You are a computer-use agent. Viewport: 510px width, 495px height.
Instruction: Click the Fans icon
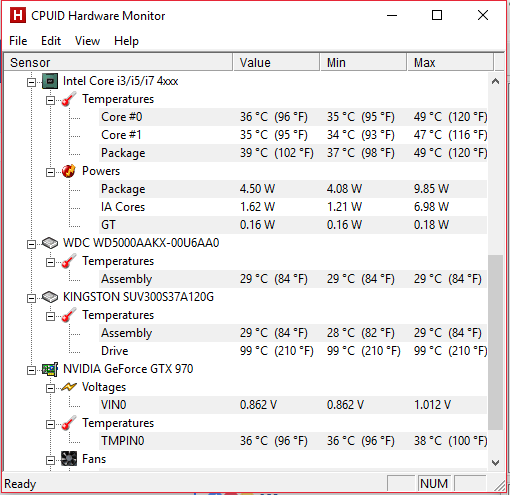pos(69,459)
